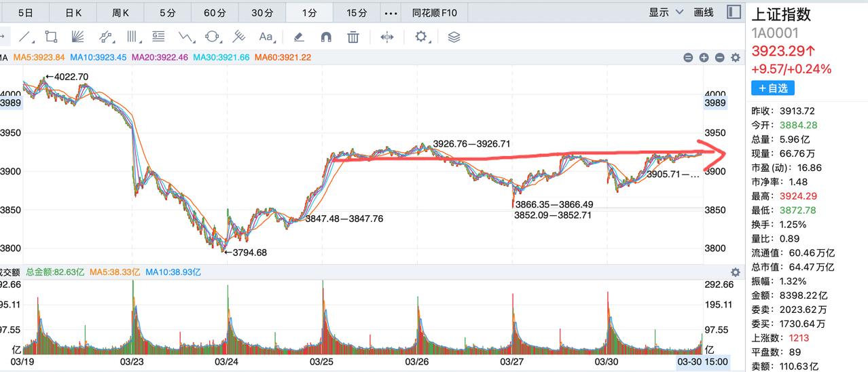Screen dimensions: 868x372
Task: Select the rectangle drawing tool
Action: point(51,37)
